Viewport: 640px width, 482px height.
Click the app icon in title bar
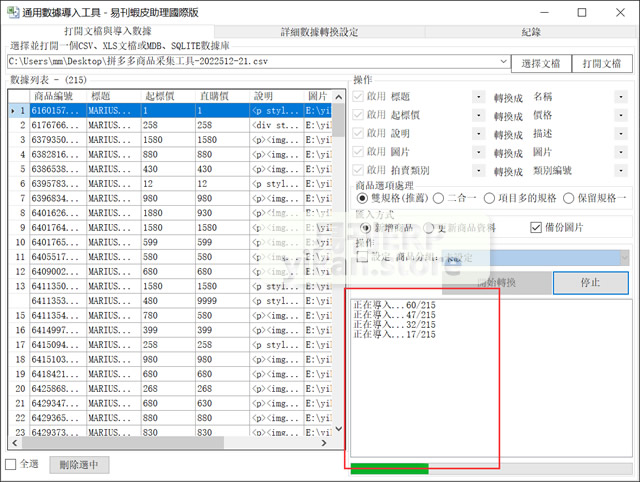click(12, 12)
